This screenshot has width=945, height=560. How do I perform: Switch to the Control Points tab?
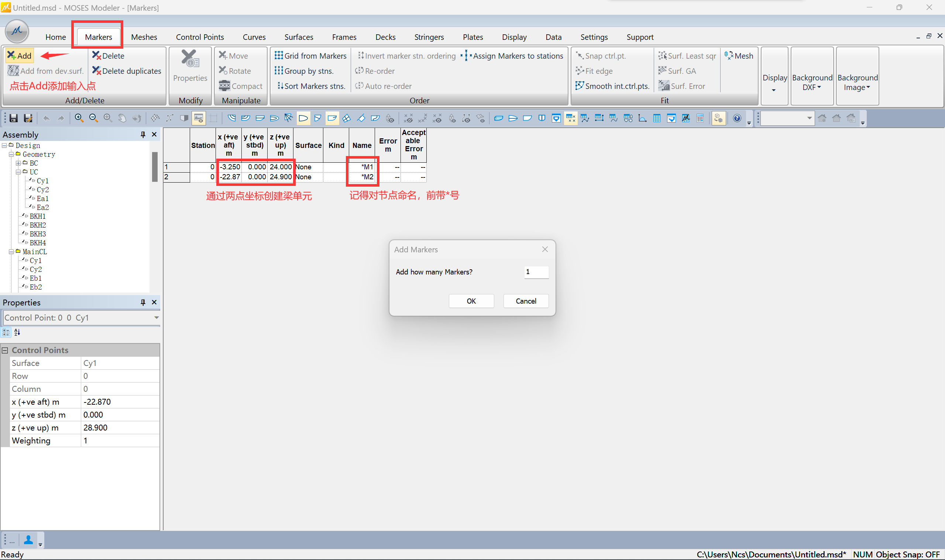pos(200,37)
